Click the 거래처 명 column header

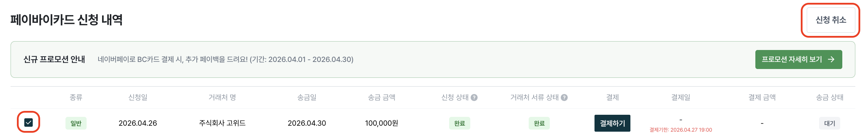pyautogui.click(x=222, y=98)
